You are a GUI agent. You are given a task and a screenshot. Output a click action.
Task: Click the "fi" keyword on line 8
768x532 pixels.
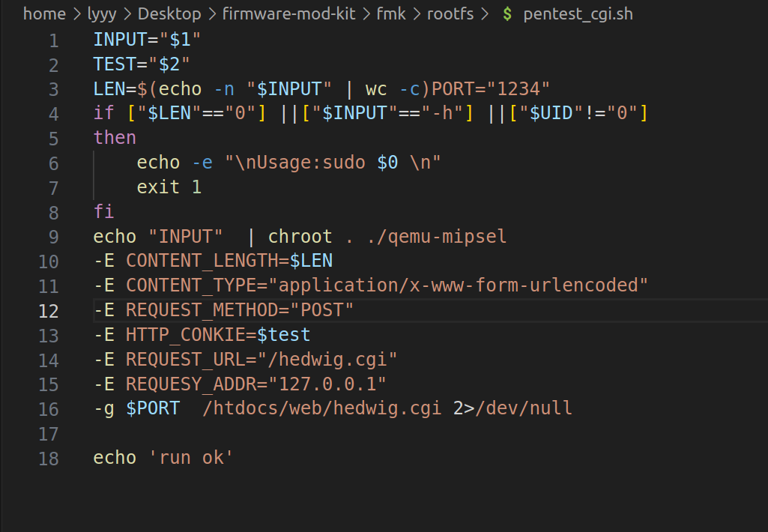[x=103, y=212]
